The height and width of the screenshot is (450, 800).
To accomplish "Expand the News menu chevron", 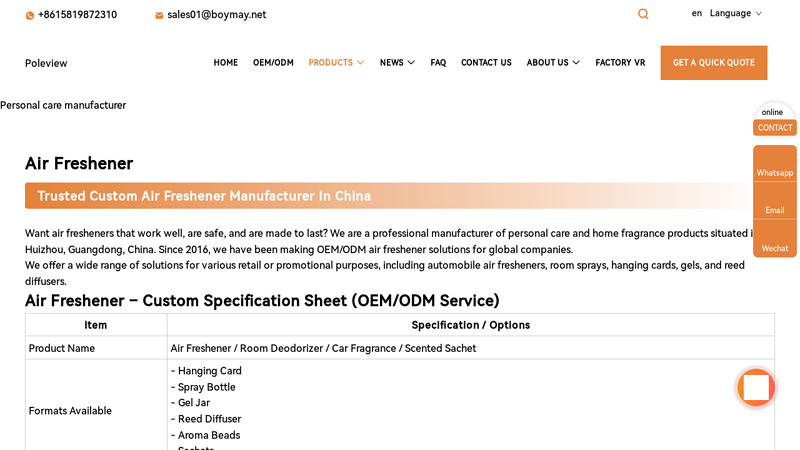I will coord(411,63).
